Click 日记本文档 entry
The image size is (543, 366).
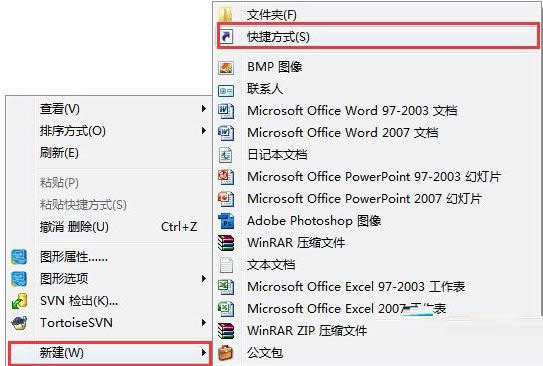(x=277, y=154)
